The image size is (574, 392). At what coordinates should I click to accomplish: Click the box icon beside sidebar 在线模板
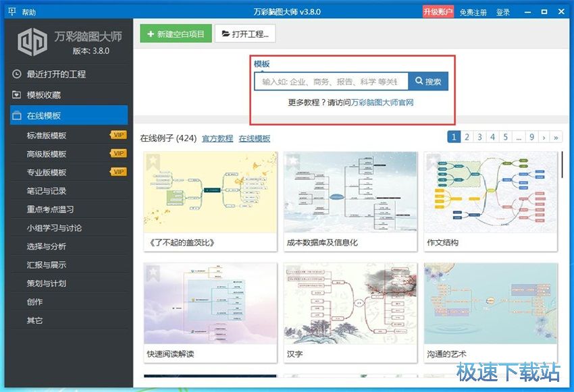pyautogui.click(x=16, y=115)
